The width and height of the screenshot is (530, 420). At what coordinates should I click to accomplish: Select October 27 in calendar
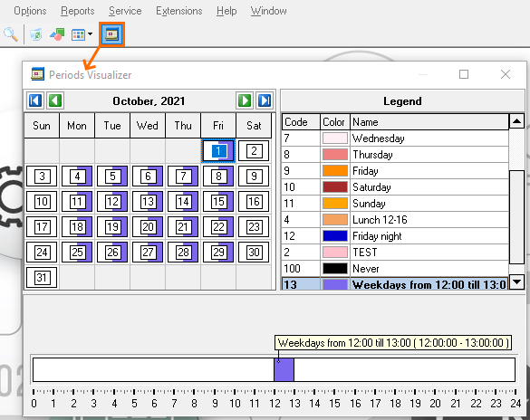point(148,253)
